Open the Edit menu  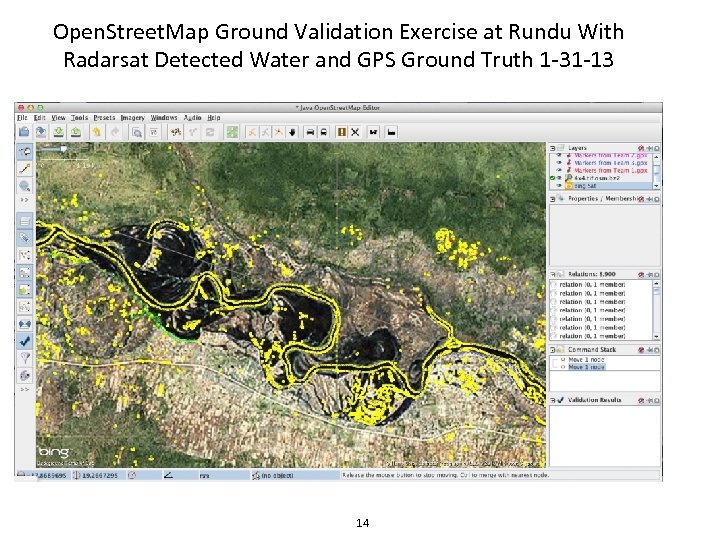39,118
